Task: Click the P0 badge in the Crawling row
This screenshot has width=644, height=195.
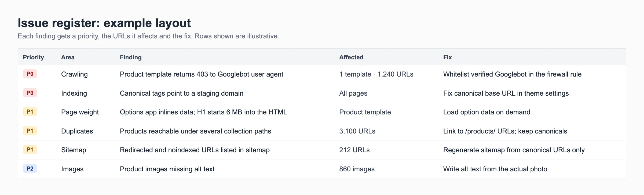Action: 30,74
